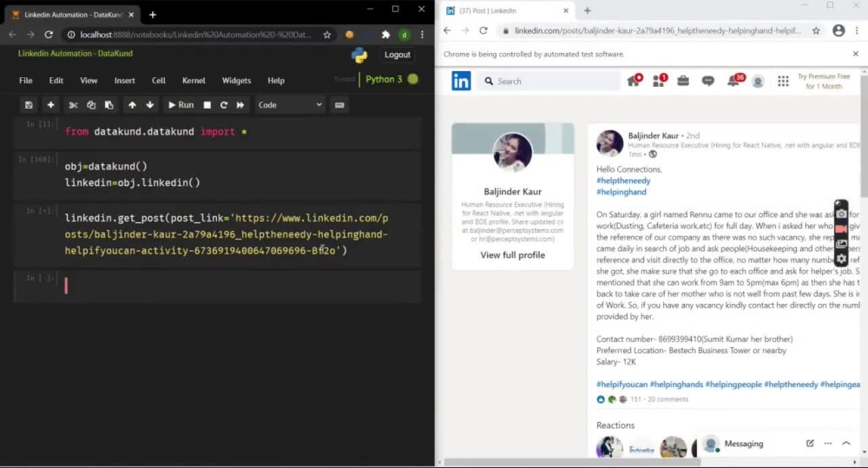The image size is (868, 468).
Task: Open the Edit menu in Jupyter
Action: coord(56,80)
